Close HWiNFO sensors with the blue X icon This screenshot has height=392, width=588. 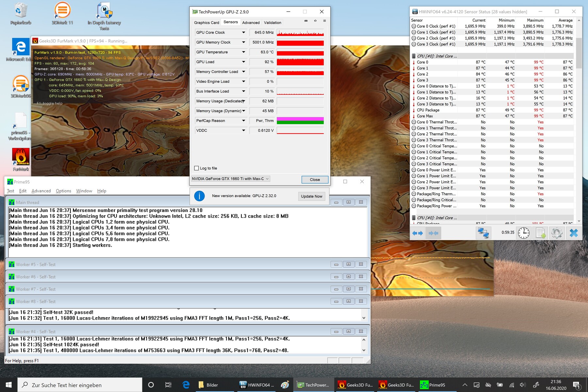point(574,233)
